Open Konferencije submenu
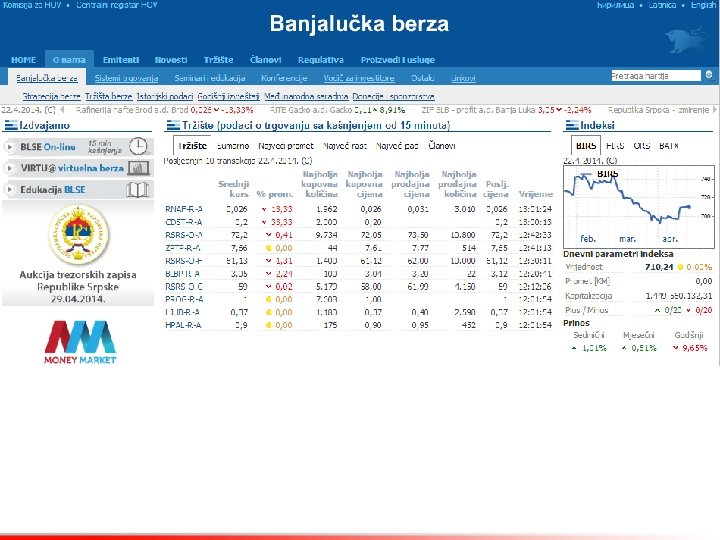The height and width of the screenshot is (540, 720). (284, 78)
